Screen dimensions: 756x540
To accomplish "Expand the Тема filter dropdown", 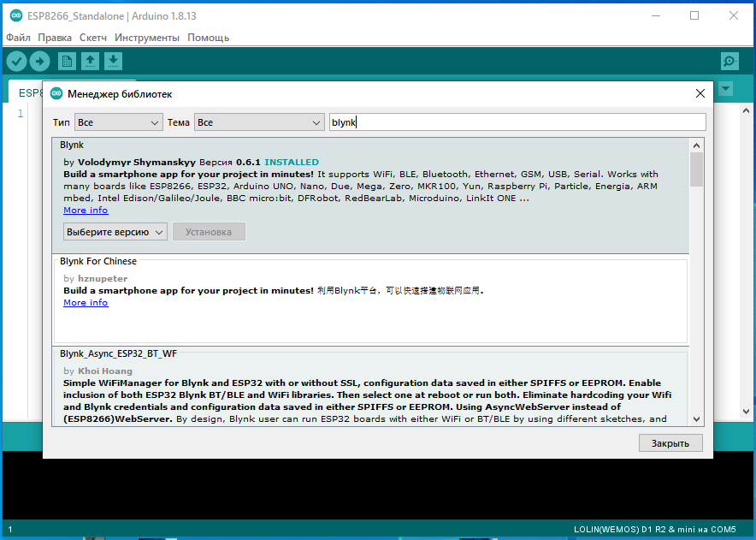I will coord(258,122).
